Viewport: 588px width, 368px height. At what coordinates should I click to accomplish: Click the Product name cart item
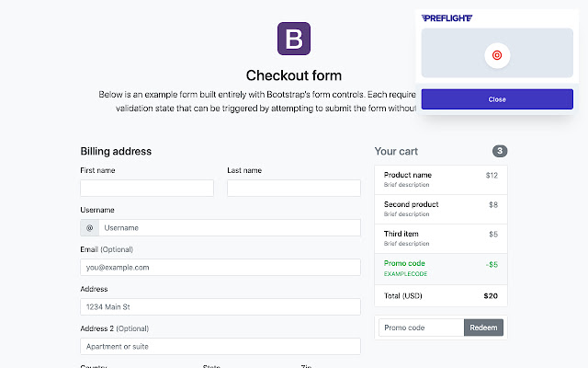click(441, 179)
